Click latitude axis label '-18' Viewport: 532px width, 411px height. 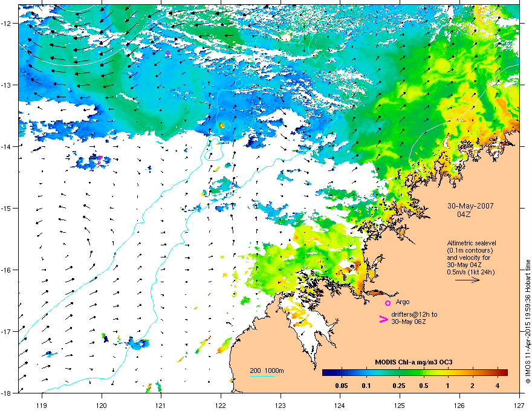[x=7, y=393]
